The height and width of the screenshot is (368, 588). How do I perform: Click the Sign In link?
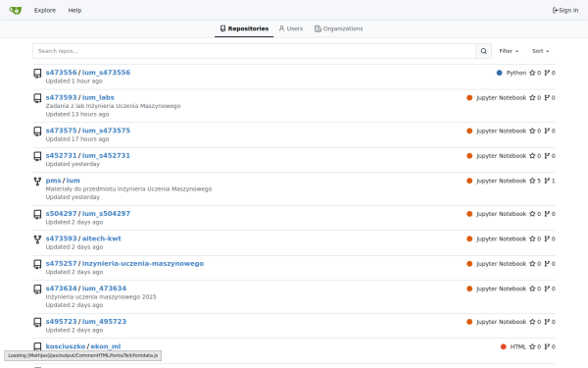(x=565, y=10)
